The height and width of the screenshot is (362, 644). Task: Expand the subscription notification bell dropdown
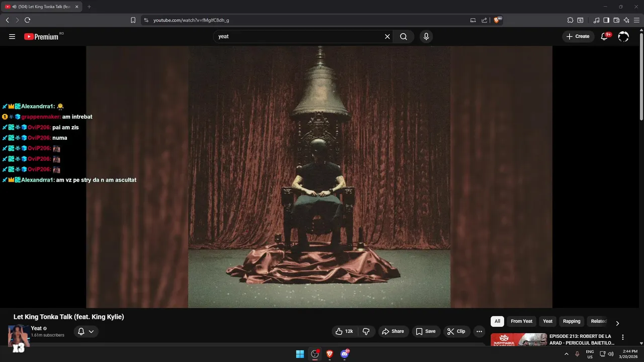tap(86, 331)
